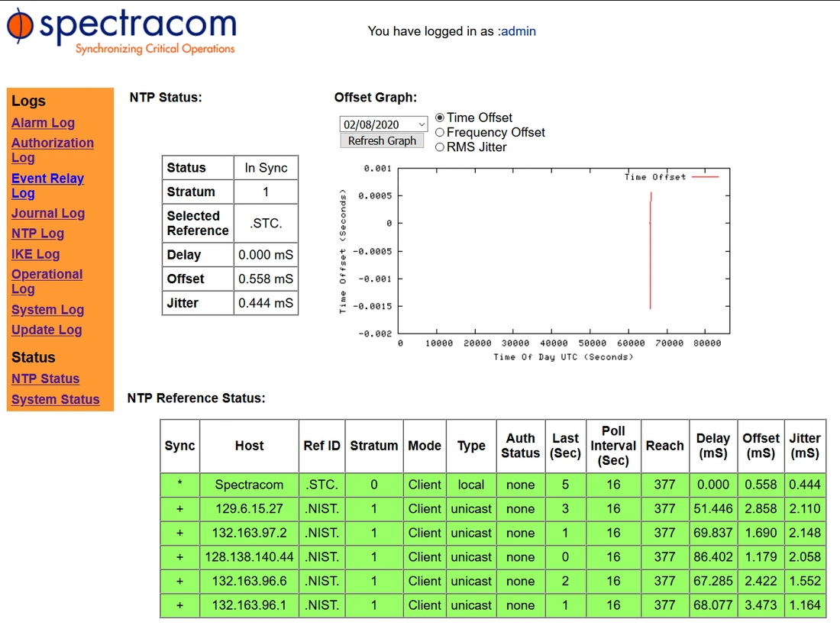Click host '129.6.15.27' cell
Screen dimensions: 840x635
tap(249, 508)
